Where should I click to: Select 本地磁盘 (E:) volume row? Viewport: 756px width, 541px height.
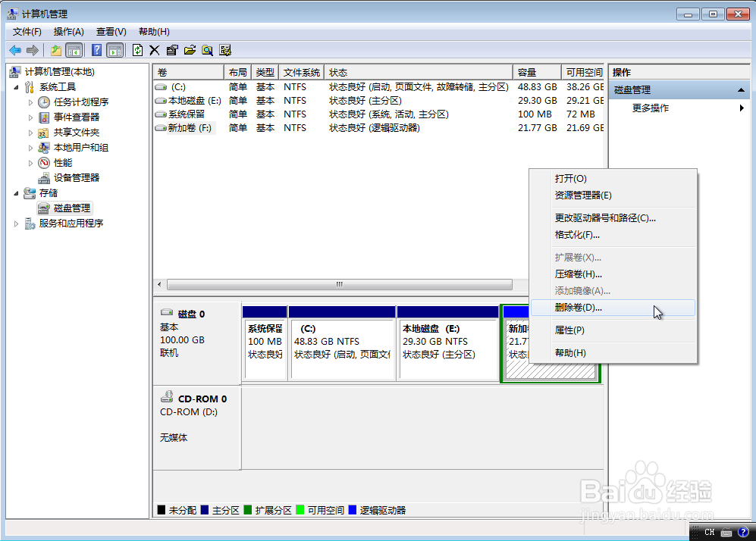[x=378, y=101]
